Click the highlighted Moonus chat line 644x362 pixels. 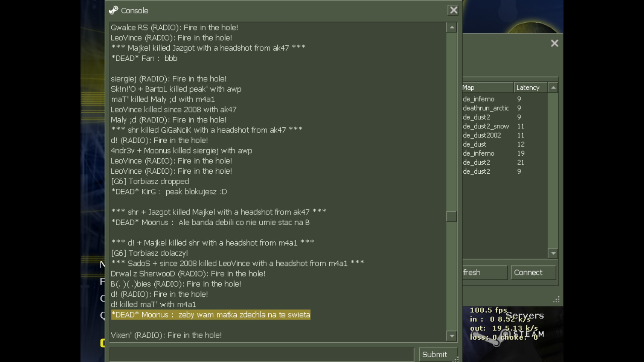[211, 315]
